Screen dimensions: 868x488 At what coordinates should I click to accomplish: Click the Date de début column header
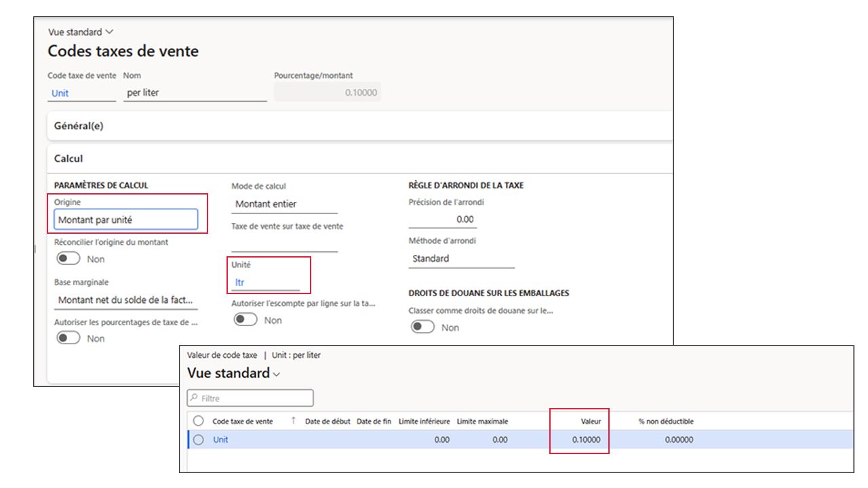[x=328, y=422]
